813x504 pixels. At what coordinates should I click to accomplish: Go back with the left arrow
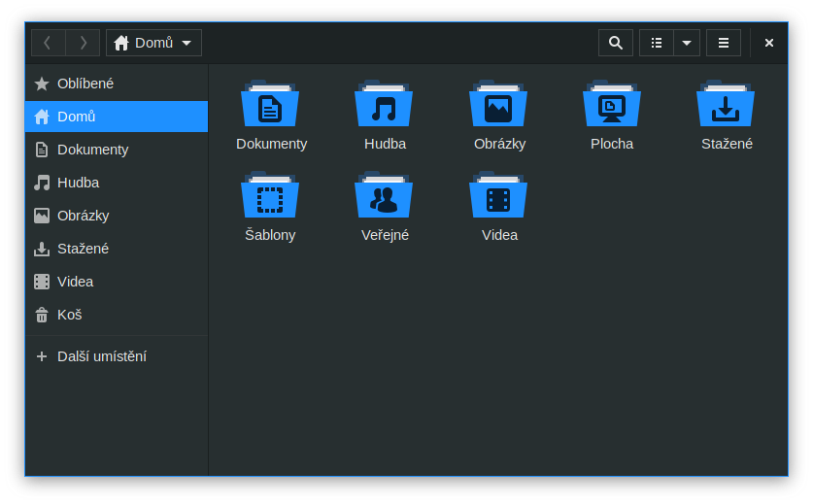(x=49, y=43)
